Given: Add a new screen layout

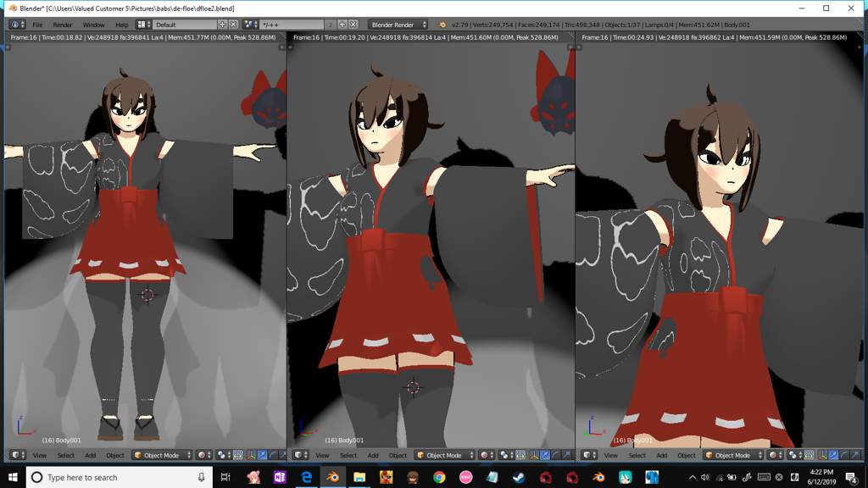Looking at the screenshot, I should [x=223, y=25].
